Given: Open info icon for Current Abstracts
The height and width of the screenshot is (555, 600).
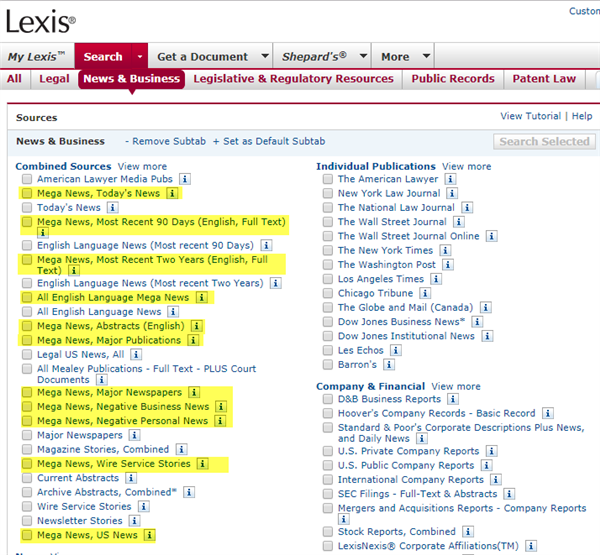Looking at the screenshot, I should pos(131,478).
